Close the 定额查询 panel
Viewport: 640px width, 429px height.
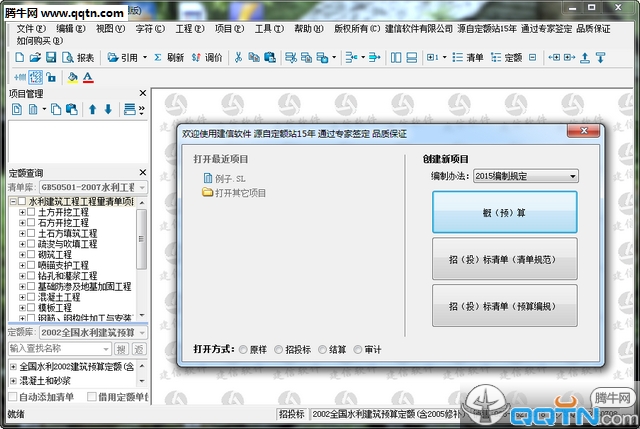tap(142, 172)
